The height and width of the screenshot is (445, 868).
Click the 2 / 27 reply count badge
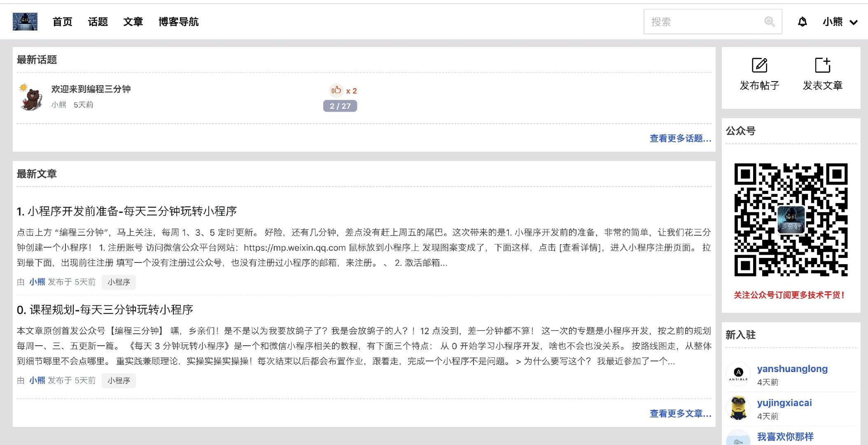coord(340,106)
